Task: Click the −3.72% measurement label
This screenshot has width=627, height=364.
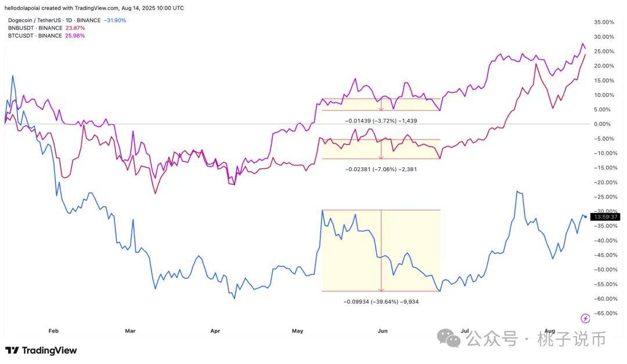Action: pyautogui.click(x=381, y=121)
